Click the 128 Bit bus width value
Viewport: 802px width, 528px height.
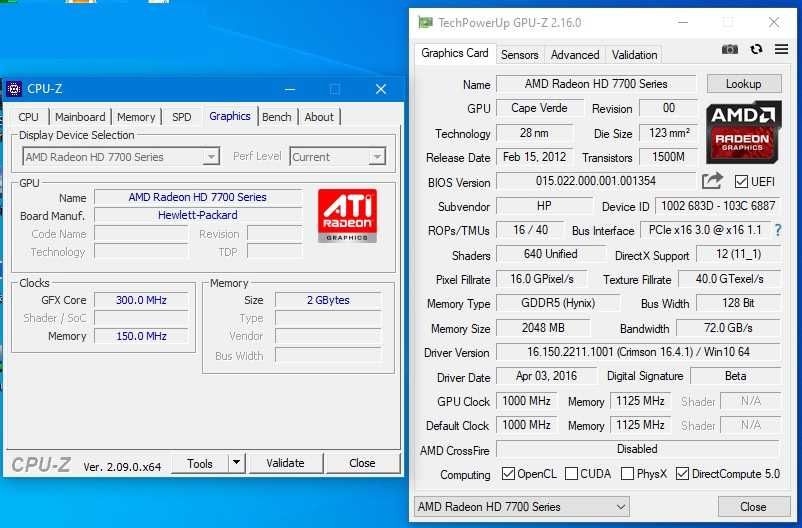[739, 303]
